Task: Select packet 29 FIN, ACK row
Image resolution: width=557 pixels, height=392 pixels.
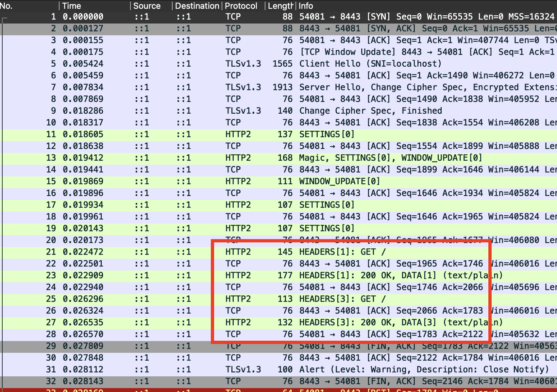Action: pos(278,346)
